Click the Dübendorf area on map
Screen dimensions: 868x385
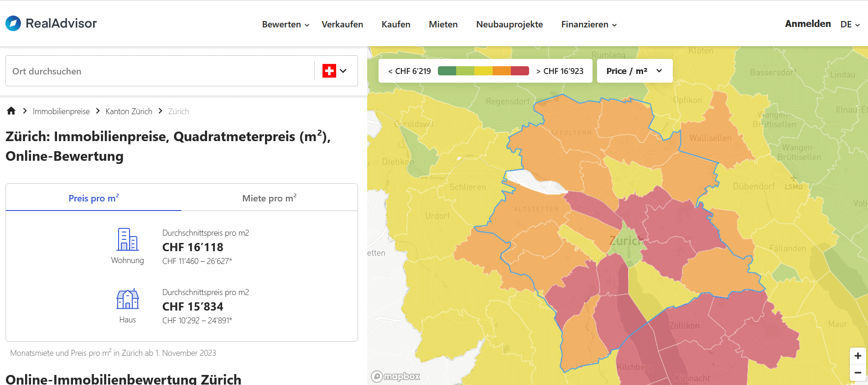754,186
